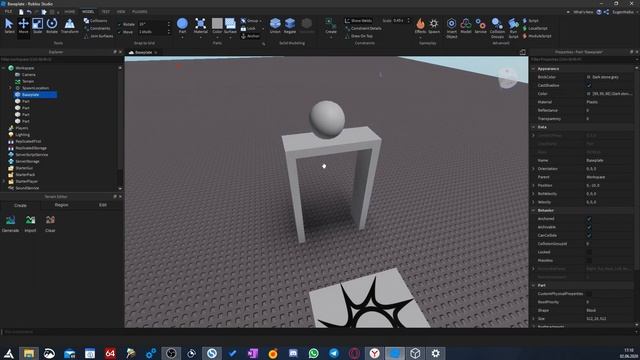Image resolution: width=640 pixels, height=360 pixels.
Task: Activate the Scale tool
Action: [38, 25]
